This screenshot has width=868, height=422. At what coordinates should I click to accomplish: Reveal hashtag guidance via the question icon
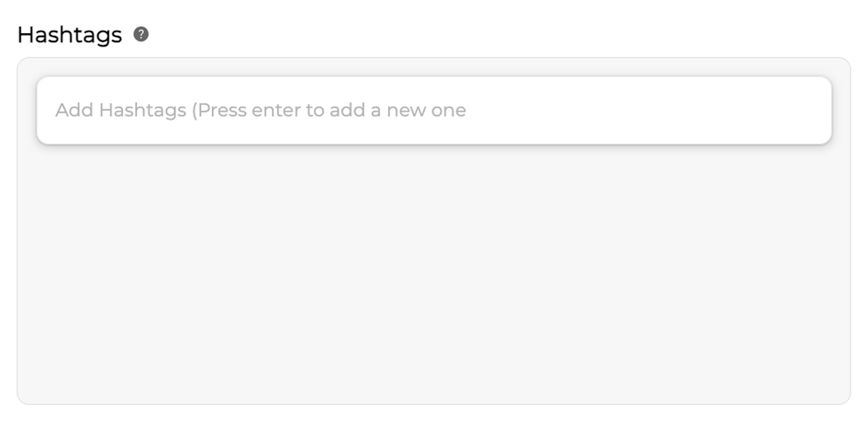[x=141, y=34]
